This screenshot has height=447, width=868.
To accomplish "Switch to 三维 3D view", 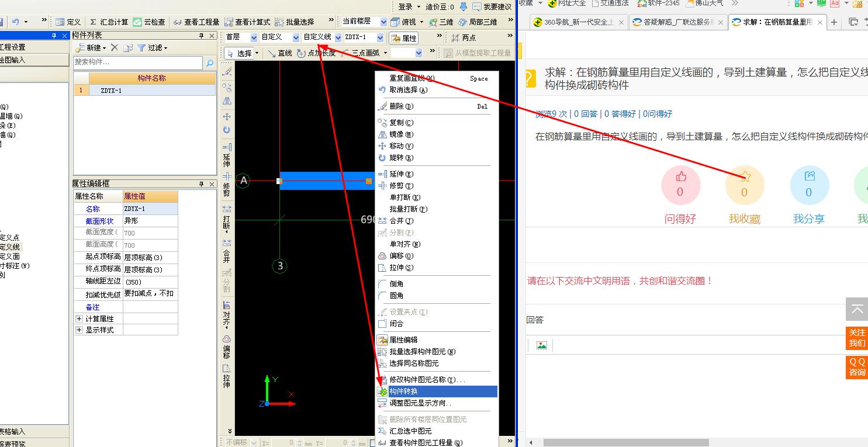I will point(441,22).
